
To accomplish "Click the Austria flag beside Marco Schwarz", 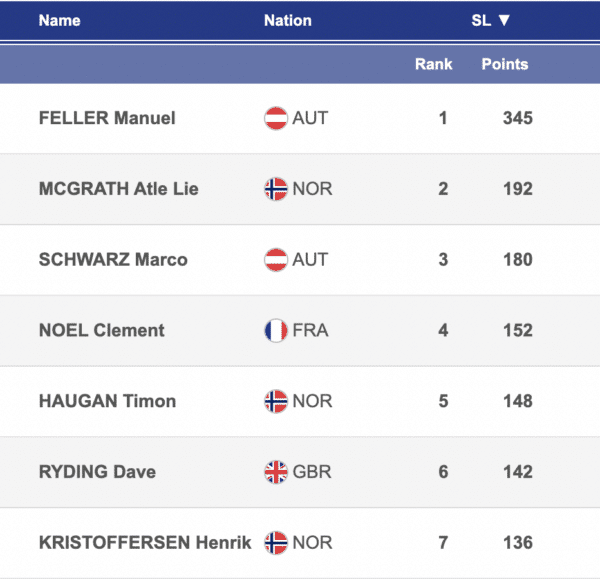I will coord(275,260).
